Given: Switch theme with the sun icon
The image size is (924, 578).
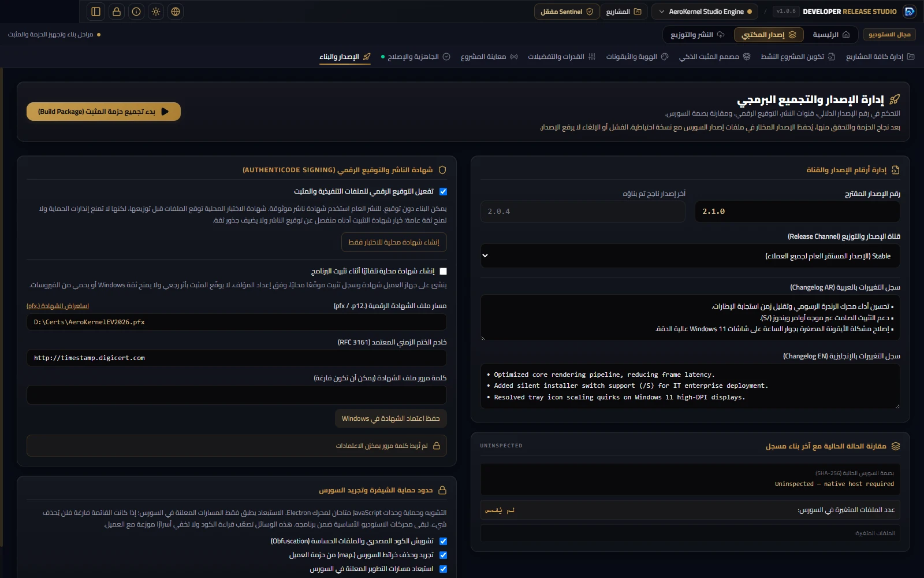Looking at the screenshot, I should 156,12.
